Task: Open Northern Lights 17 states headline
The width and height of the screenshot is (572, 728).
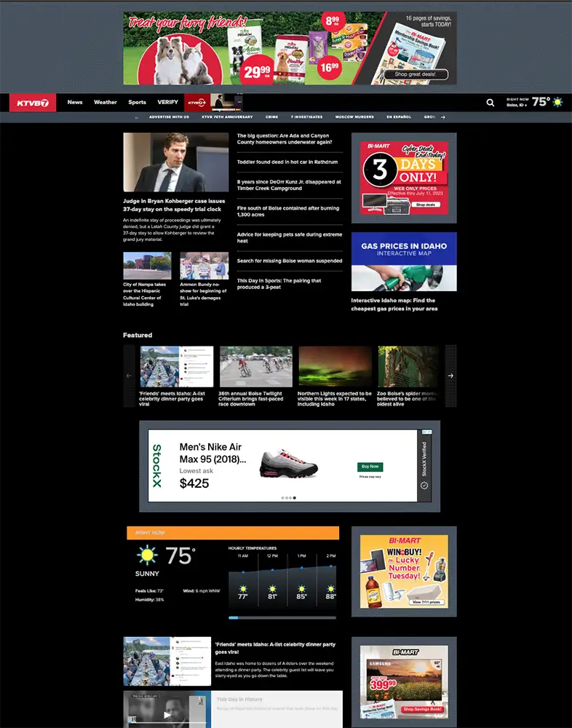Action: tap(334, 399)
